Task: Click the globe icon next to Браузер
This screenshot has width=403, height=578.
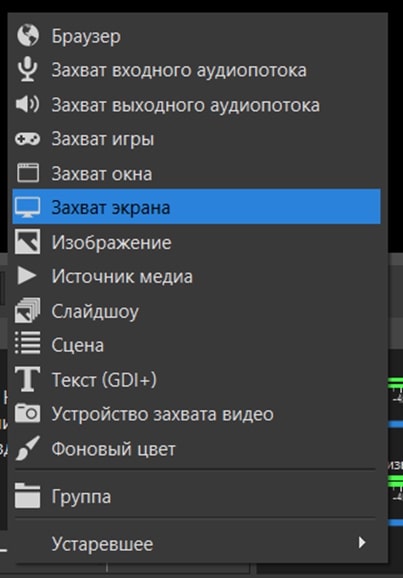Action: [28, 36]
